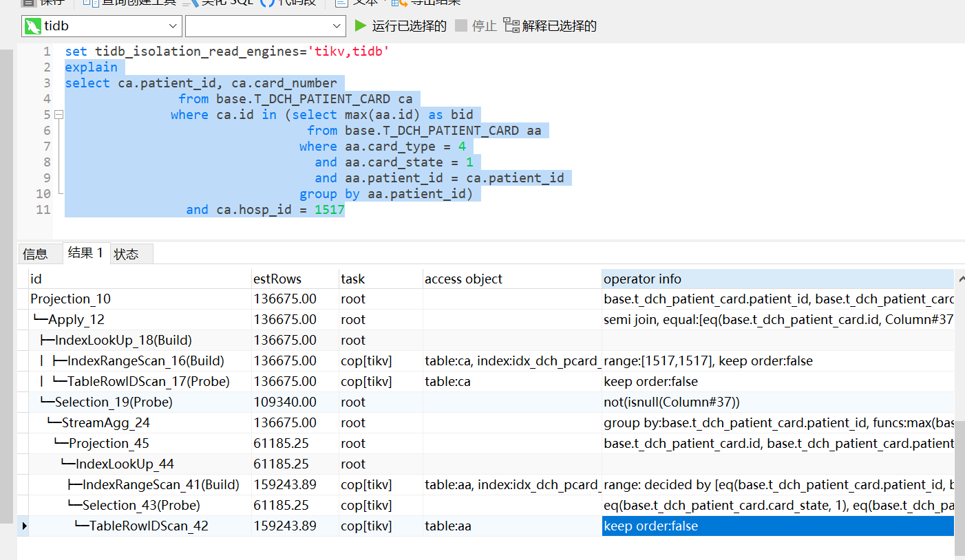Viewport: 965px width, 560px height.
Task: Click the green run triangle icon
Action: (360, 25)
